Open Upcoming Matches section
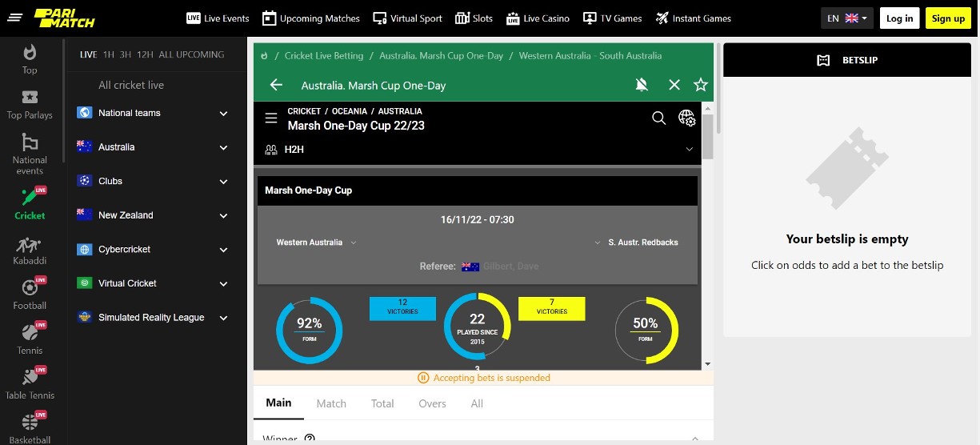Screen dimensions: 980x445 tap(311, 18)
